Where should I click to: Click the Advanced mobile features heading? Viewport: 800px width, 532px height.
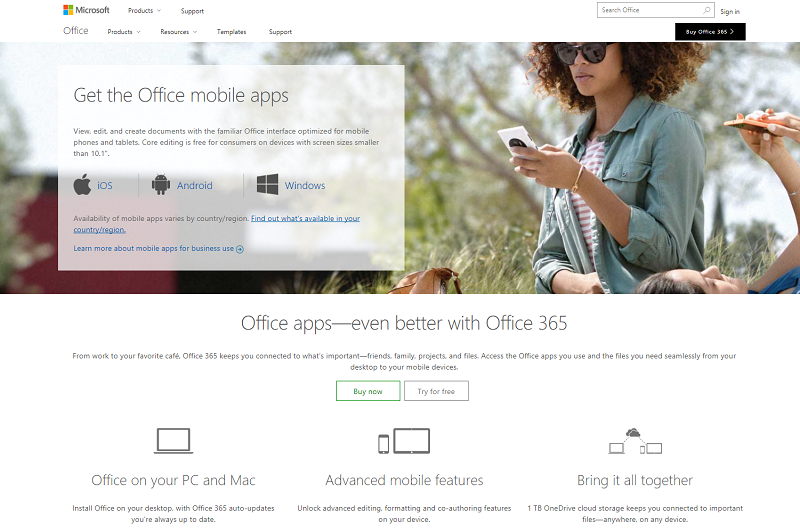point(405,480)
